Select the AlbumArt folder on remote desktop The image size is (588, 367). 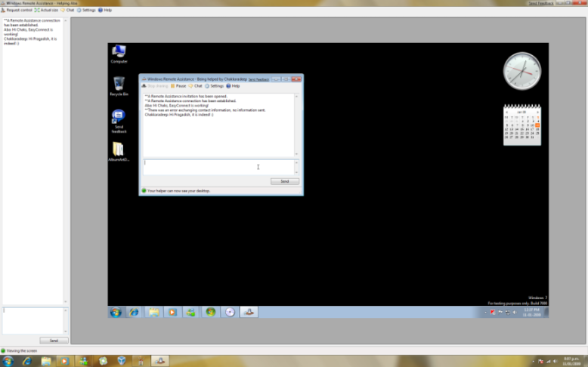coord(119,152)
